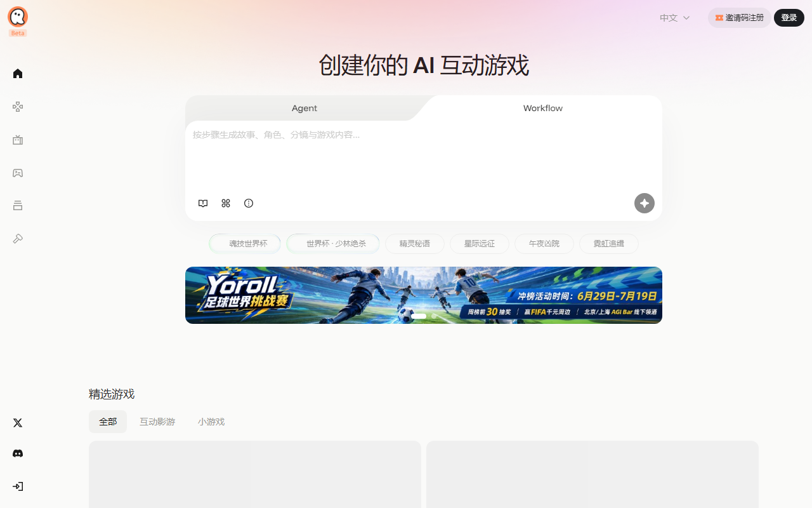
Task: Focus the game prompt text area
Action: point(424,156)
